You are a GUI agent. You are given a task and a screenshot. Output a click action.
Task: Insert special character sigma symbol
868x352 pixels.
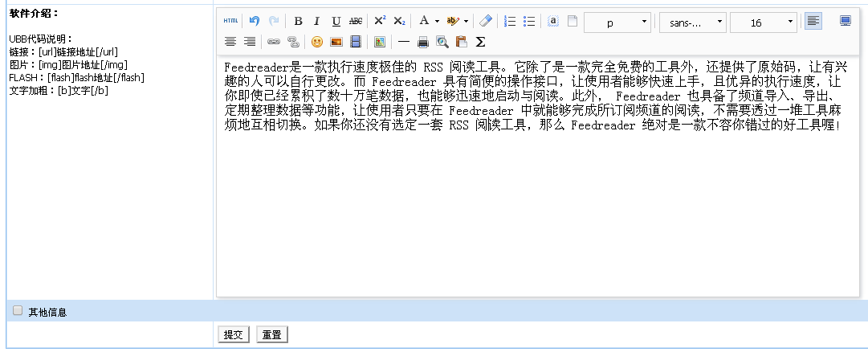coord(480,42)
